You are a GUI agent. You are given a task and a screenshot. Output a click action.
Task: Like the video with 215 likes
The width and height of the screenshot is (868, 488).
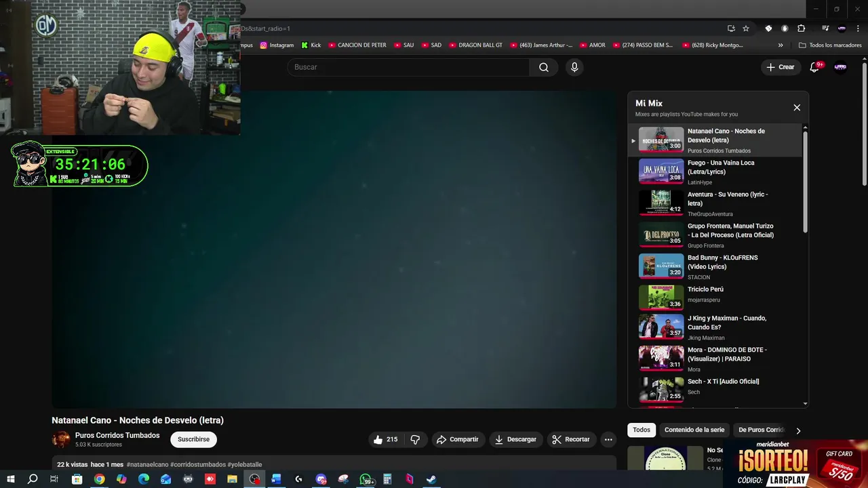385,439
